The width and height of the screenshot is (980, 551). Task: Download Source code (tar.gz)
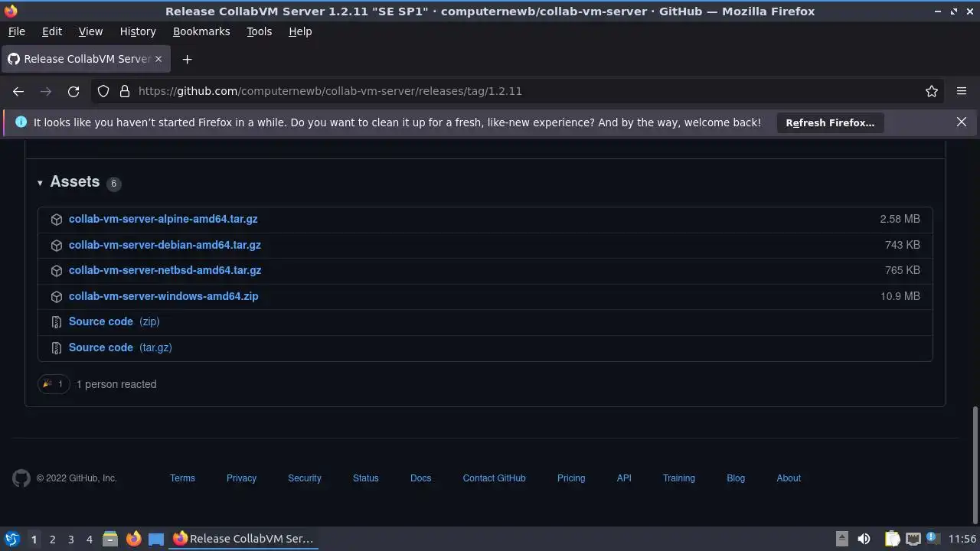pyautogui.click(x=120, y=347)
